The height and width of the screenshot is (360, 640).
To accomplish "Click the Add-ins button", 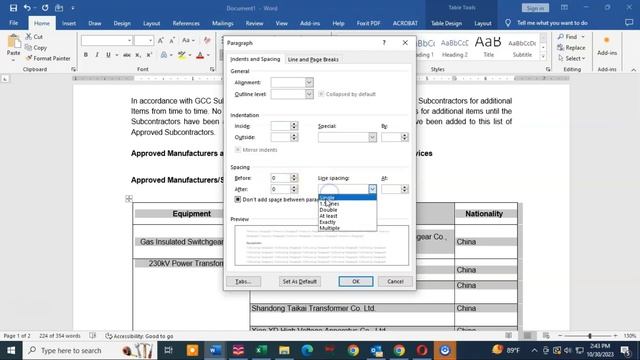I will click(607, 45).
